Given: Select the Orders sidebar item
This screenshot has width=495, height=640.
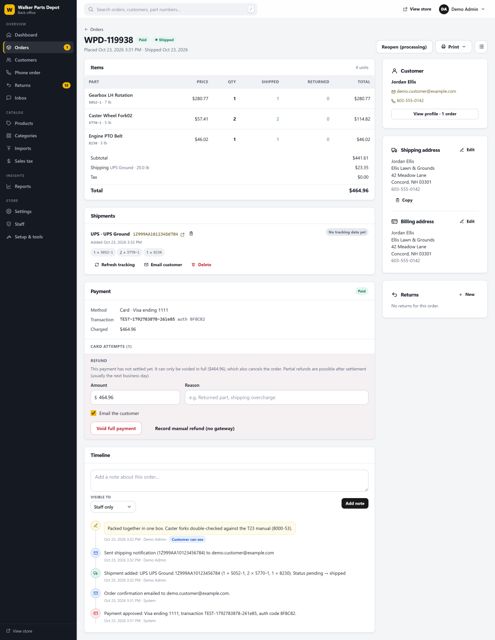Looking at the screenshot, I should tap(38, 47).
